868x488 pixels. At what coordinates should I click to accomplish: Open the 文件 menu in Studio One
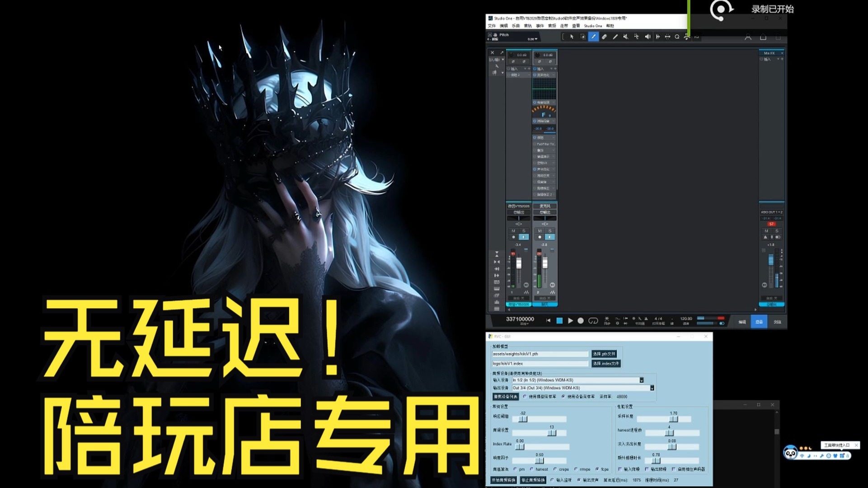492,26
